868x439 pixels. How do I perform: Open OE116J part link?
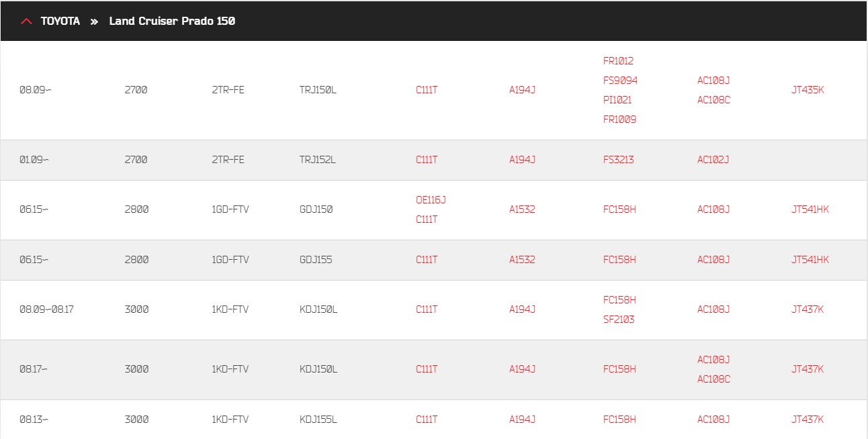431,199
